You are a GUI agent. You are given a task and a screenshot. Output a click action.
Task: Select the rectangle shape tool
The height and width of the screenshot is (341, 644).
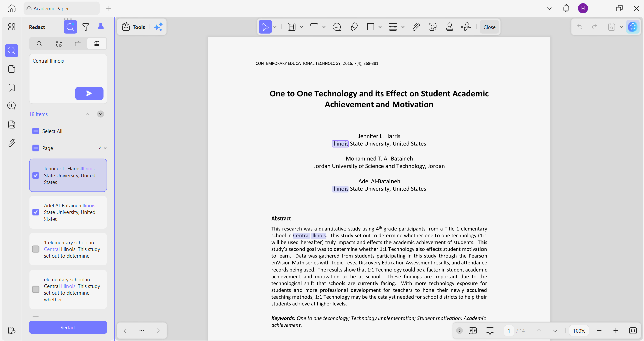click(x=371, y=27)
